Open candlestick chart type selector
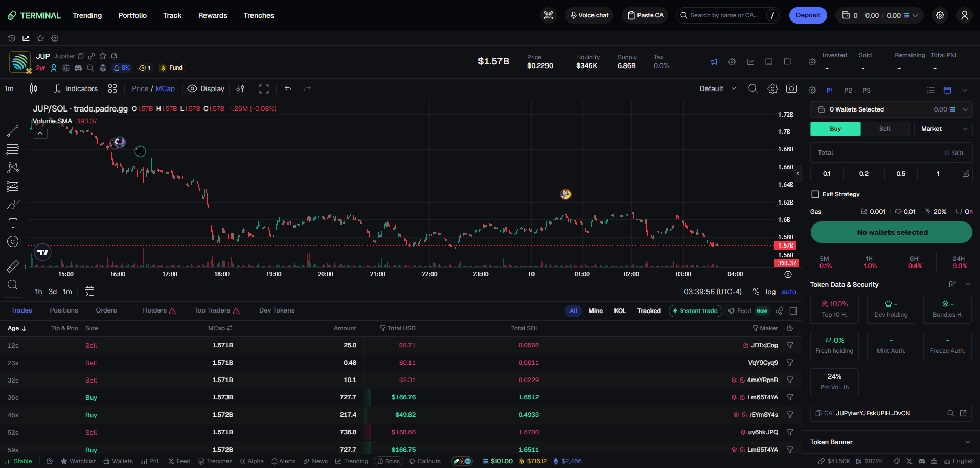Viewport: 980px width, 468px height. 33,88
